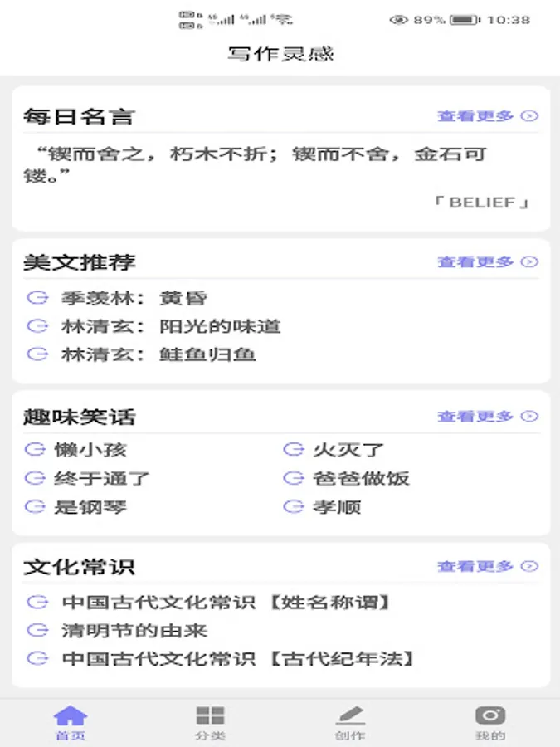The width and height of the screenshot is (560, 747).
Task: Open article 林清玄：鲑鱼归鱼
Action: [158, 354]
